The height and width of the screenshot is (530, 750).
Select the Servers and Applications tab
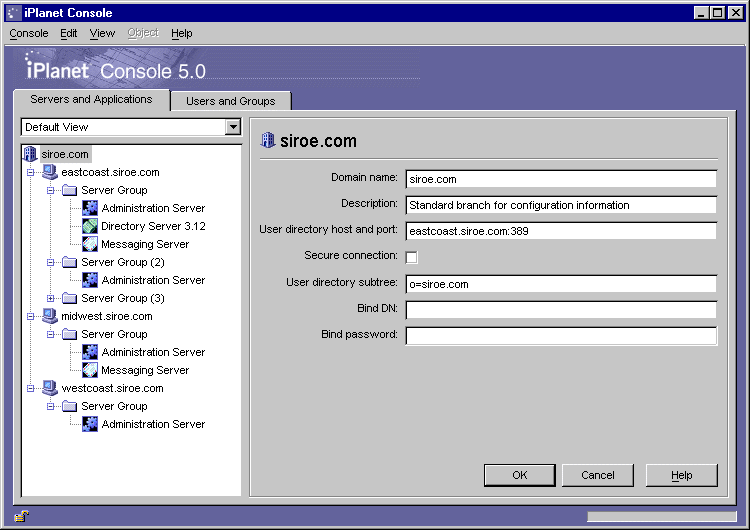click(x=91, y=99)
